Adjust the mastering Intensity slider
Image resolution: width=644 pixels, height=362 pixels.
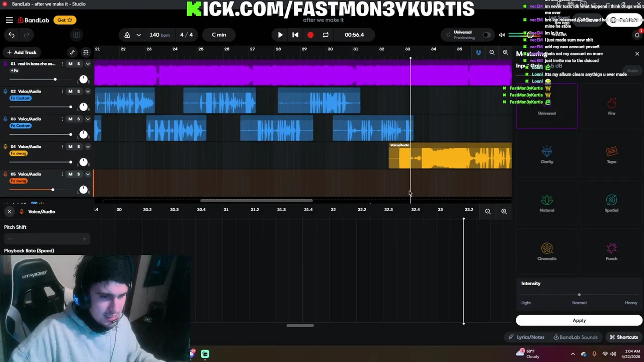[579, 295]
